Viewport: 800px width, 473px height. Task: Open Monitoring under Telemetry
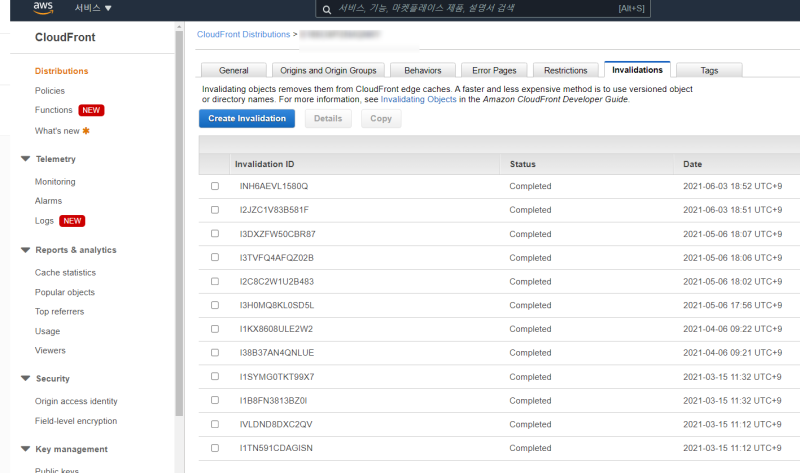[x=55, y=182]
